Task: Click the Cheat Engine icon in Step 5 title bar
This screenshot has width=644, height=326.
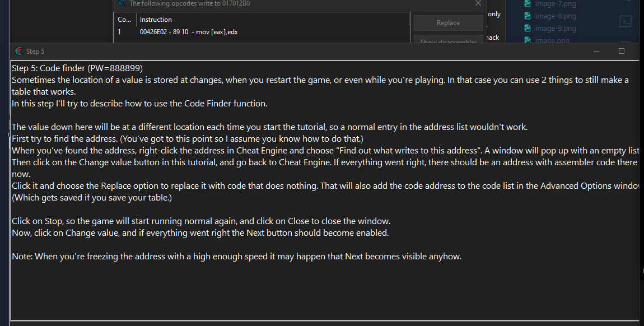Action: click(19, 51)
